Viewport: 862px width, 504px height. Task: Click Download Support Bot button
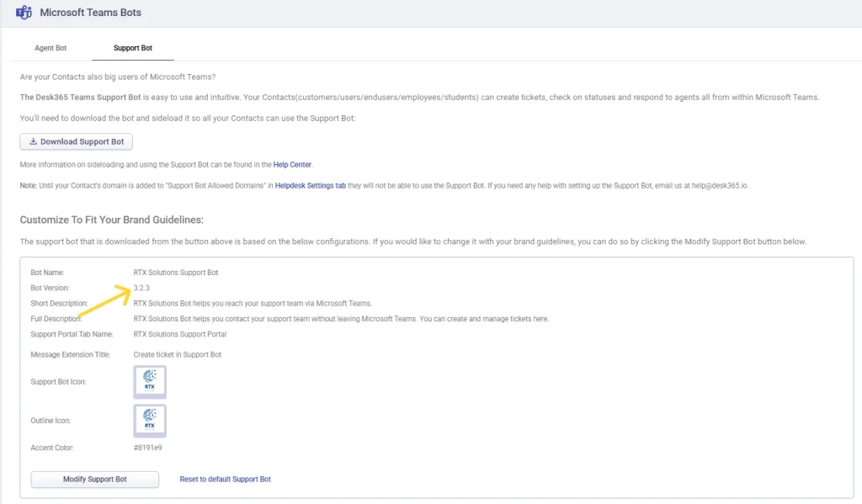(x=76, y=141)
